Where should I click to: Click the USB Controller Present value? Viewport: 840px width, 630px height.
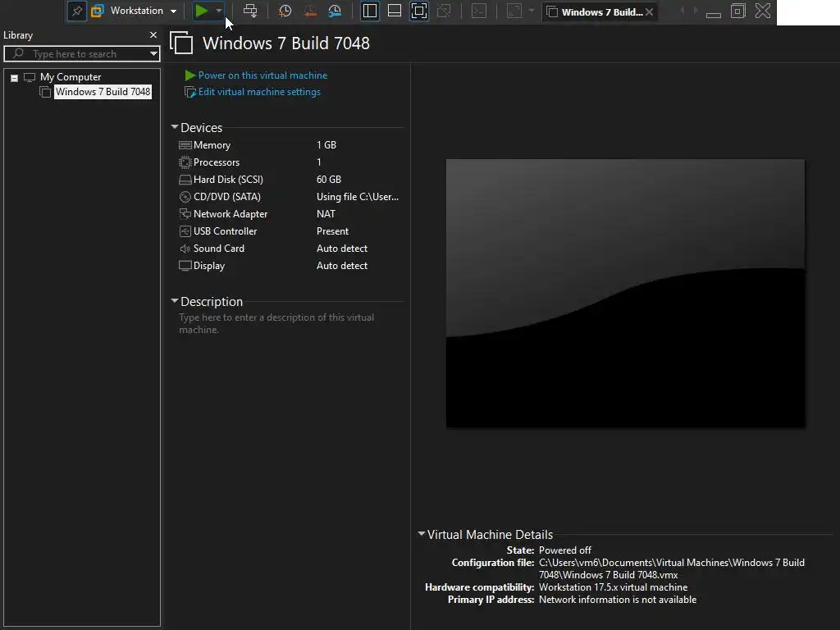tap(332, 231)
